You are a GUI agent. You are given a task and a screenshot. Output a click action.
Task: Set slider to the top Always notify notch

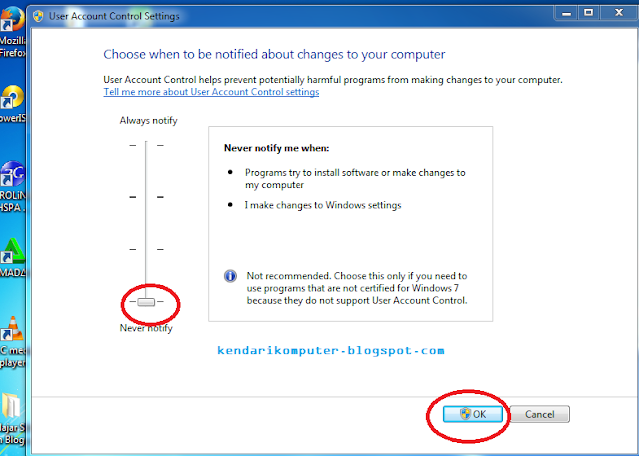(146, 145)
